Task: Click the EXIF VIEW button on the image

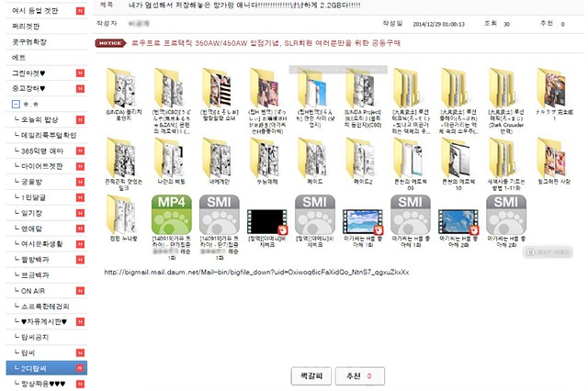Action: pos(548,252)
